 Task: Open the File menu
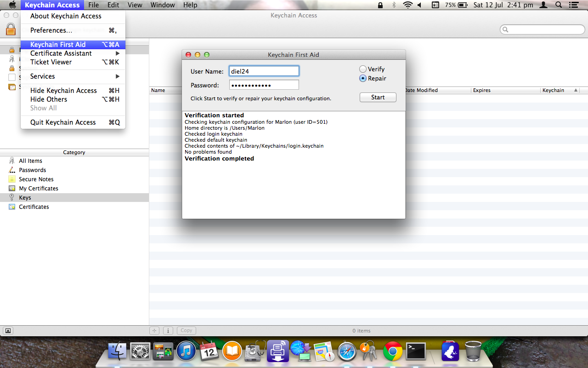(x=94, y=5)
